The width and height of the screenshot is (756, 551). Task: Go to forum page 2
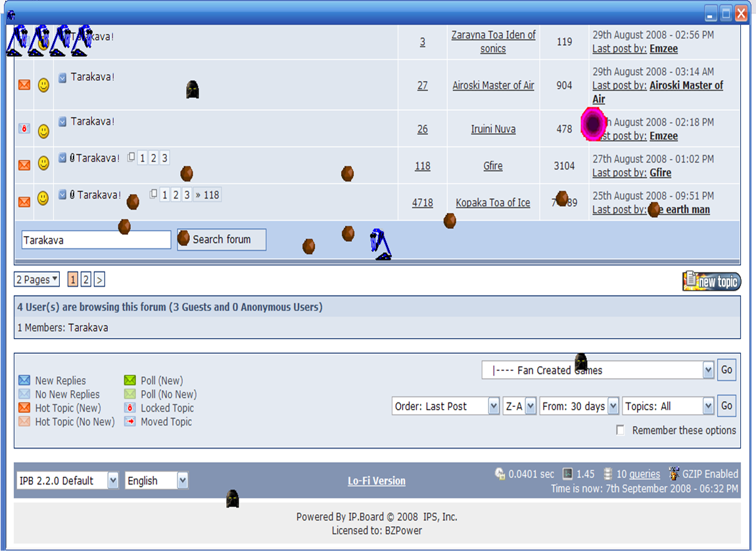(86, 279)
